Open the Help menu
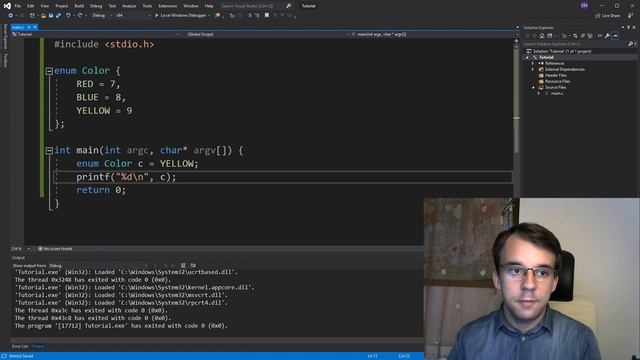Screen dimensions: 640x360 209,6
